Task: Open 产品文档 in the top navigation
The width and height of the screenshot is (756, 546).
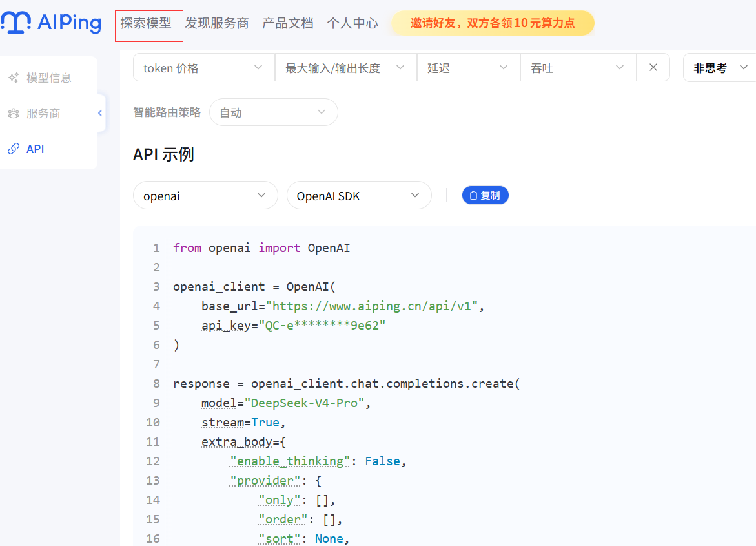Action: 288,23
